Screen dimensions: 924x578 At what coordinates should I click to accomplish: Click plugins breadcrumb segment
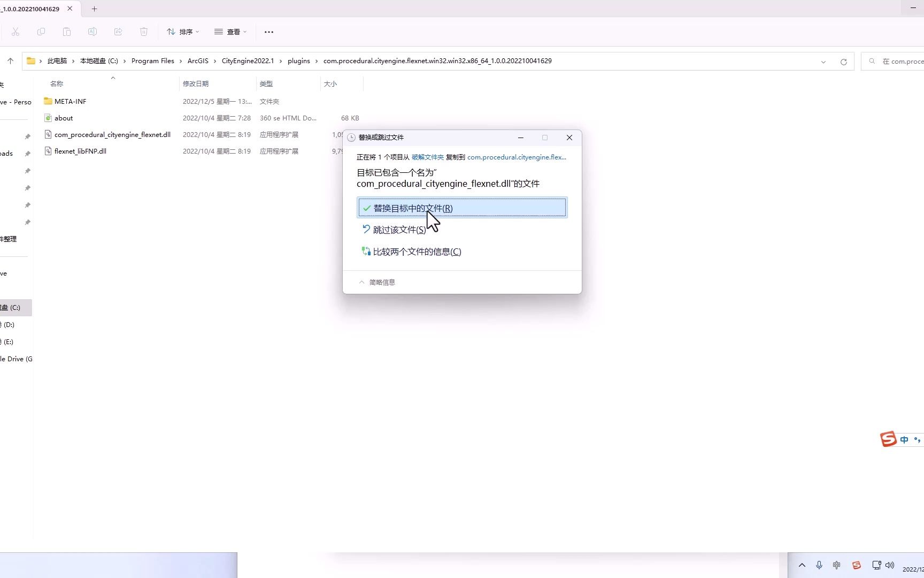click(299, 61)
